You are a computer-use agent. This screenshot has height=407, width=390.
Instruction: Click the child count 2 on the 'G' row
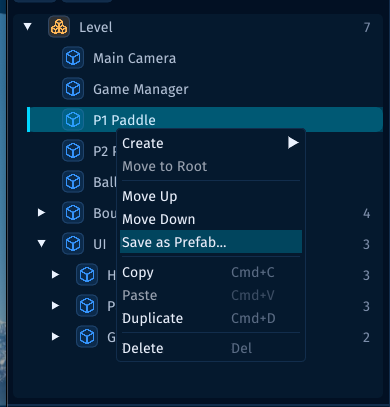point(366,337)
